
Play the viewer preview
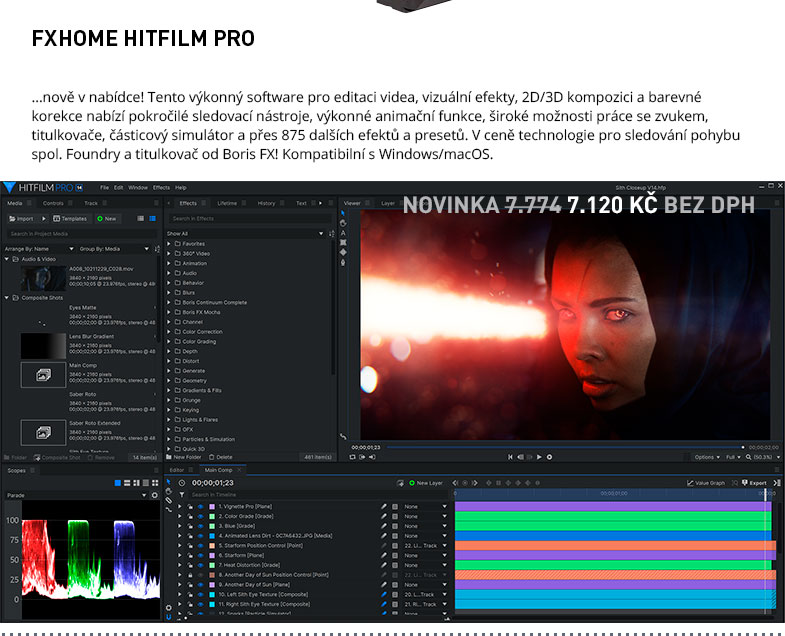[539, 457]
